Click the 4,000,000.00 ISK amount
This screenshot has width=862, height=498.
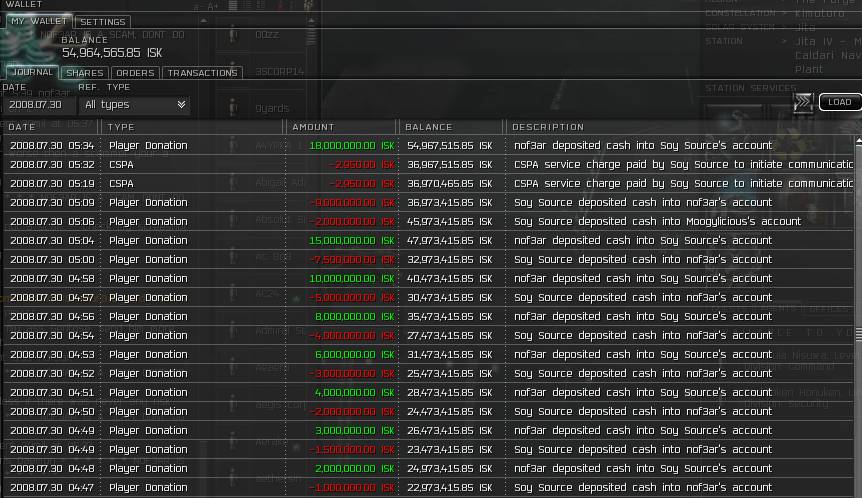pos(355,392)
